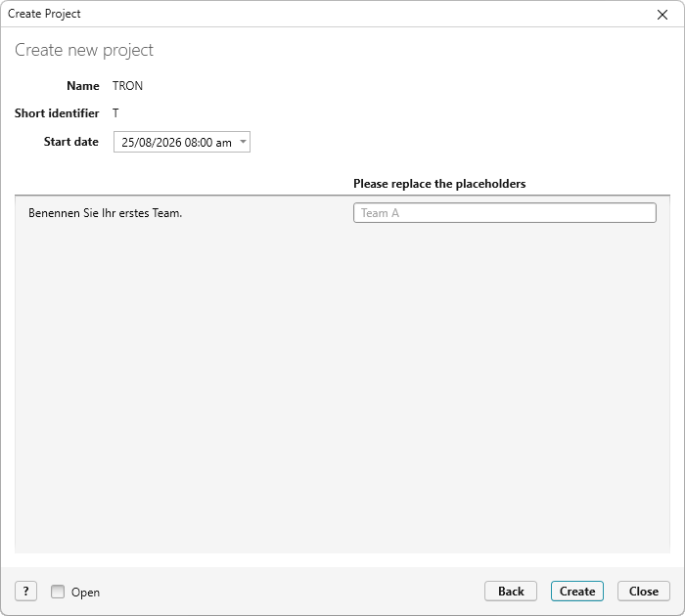Click the Create button
The width and height of the screenshot is (685, 616).
click(x=576, y=592)
